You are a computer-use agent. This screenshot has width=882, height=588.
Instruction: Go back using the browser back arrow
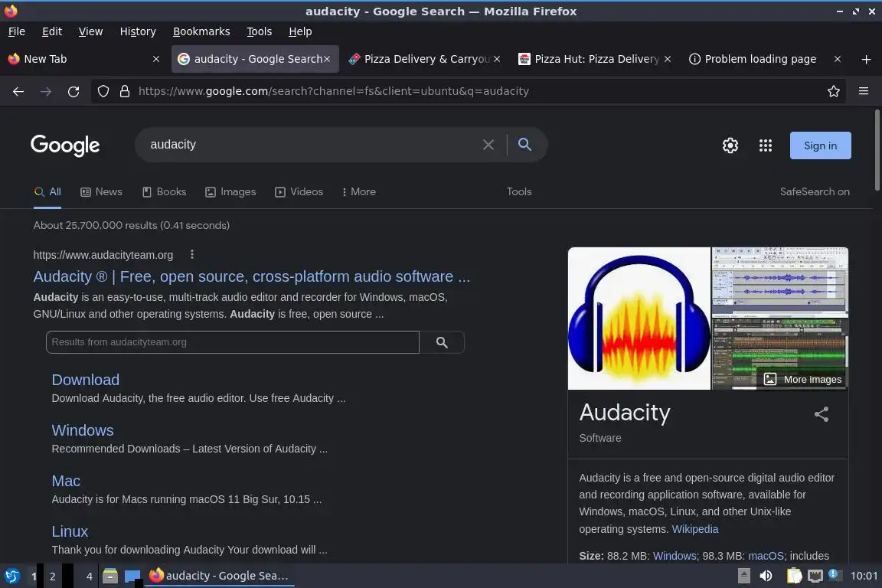pyautogui.click(x=18, y=91)
